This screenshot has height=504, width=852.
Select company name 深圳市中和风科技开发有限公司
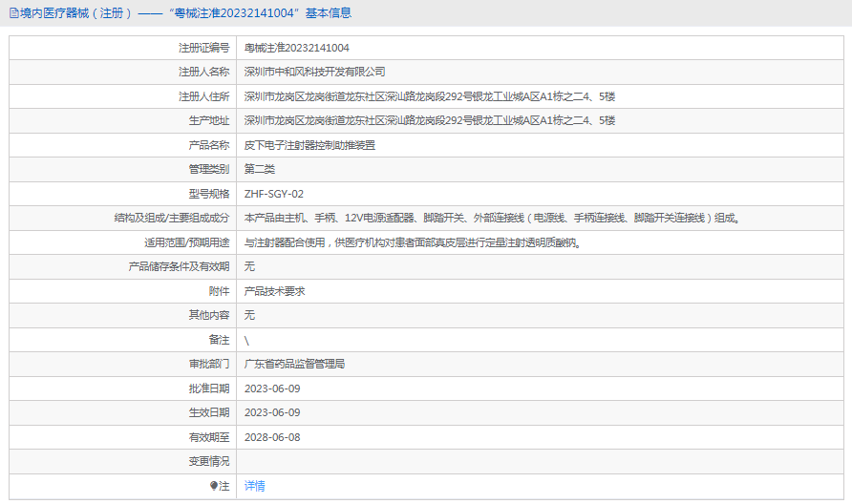click(314, 72)
